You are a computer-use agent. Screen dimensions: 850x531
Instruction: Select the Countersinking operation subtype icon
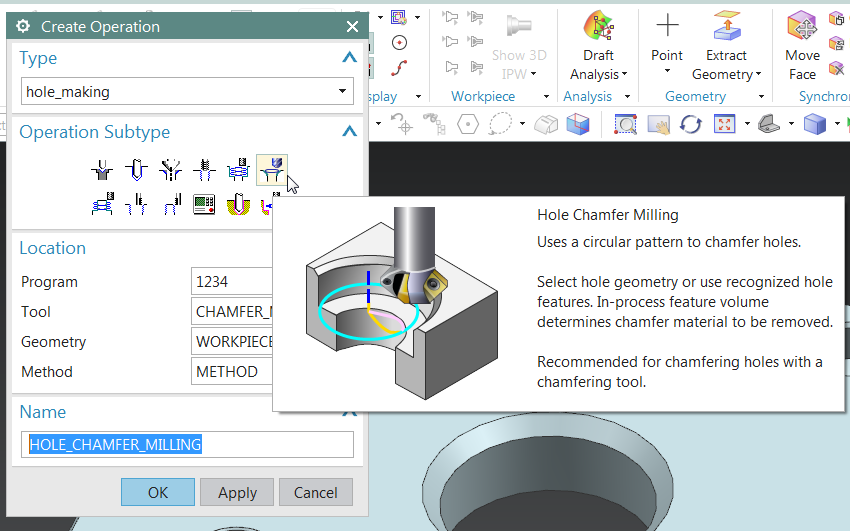click(x=170, y=170)
